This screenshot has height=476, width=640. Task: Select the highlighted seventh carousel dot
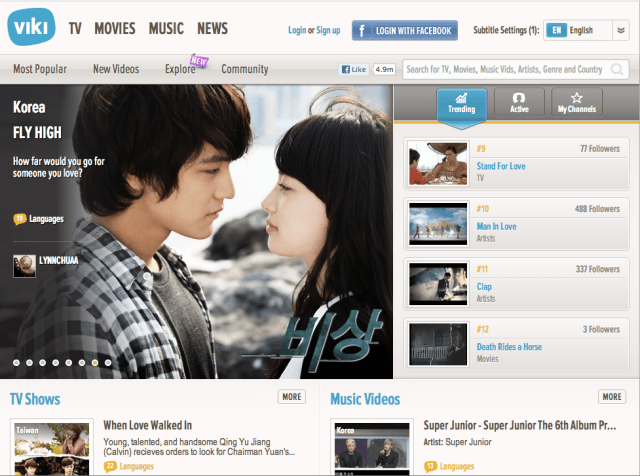[95, 363]
